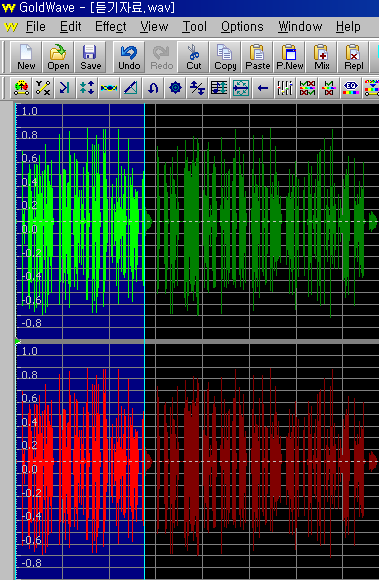Image resolution: width=379 pixels, height=580 pixels.
Task: Click the New file toolbar button
Action: coord(26,57)
